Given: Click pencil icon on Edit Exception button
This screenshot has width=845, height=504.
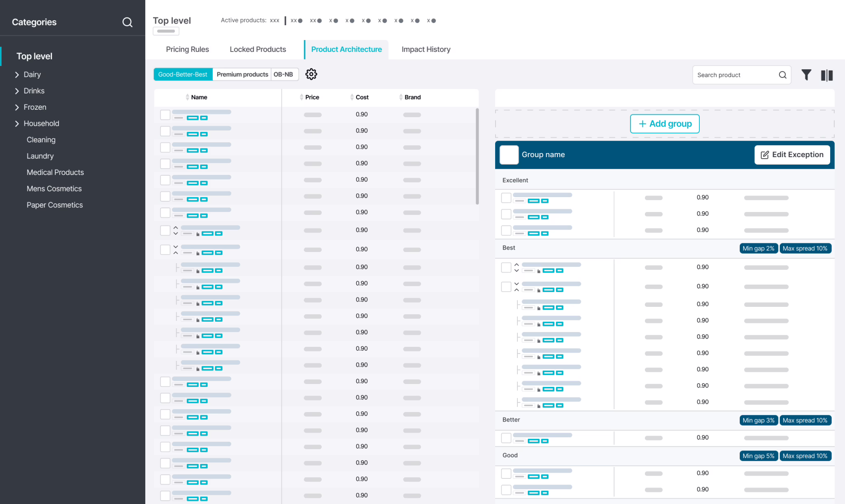Looking at the screenshot, I should [x=765, y=155].
